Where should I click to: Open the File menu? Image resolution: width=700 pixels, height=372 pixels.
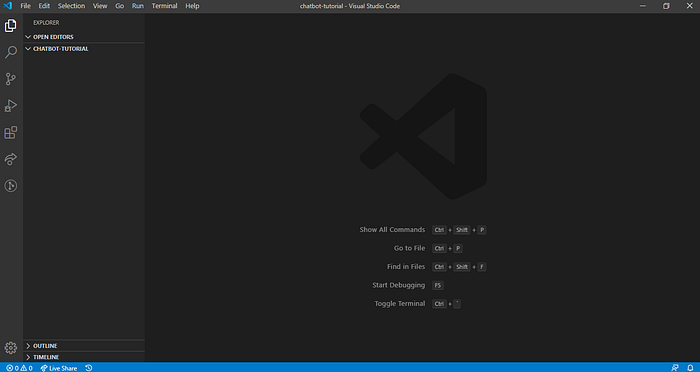pos(25,6)
